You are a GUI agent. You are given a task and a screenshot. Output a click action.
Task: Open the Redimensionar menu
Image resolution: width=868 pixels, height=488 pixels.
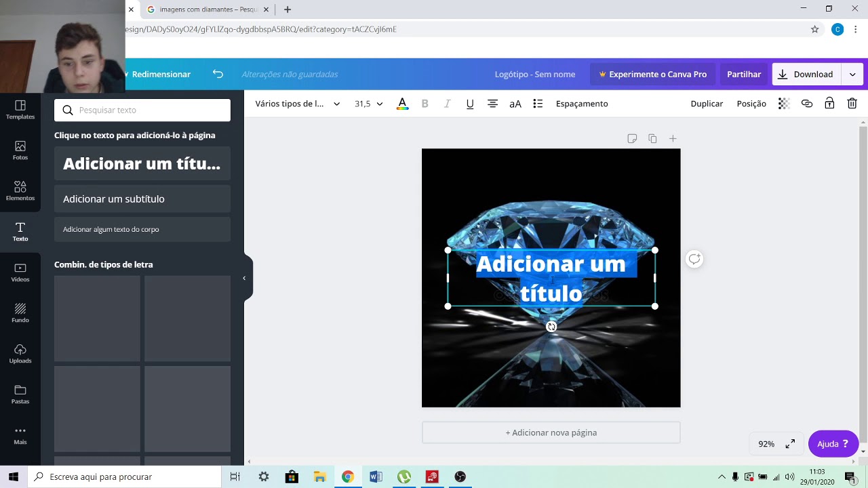[x=160, y=74]
